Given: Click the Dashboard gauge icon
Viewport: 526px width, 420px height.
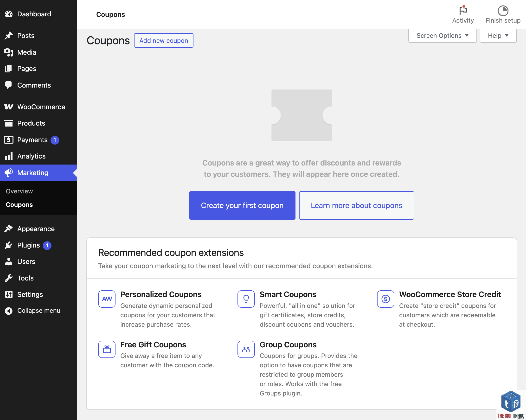Looking at the screenshot, I should (8, 14).
